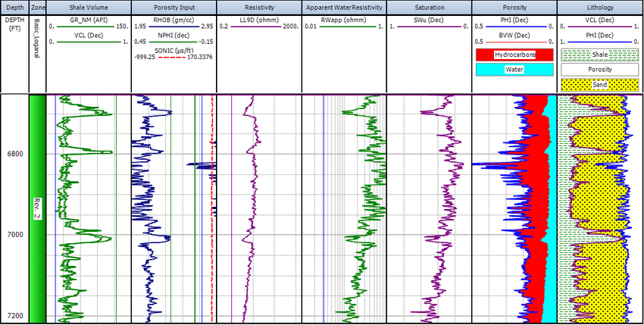644x325 pixels.
Task: Select the LL9D (ohmm) curve label
Action: coord(259,20)
